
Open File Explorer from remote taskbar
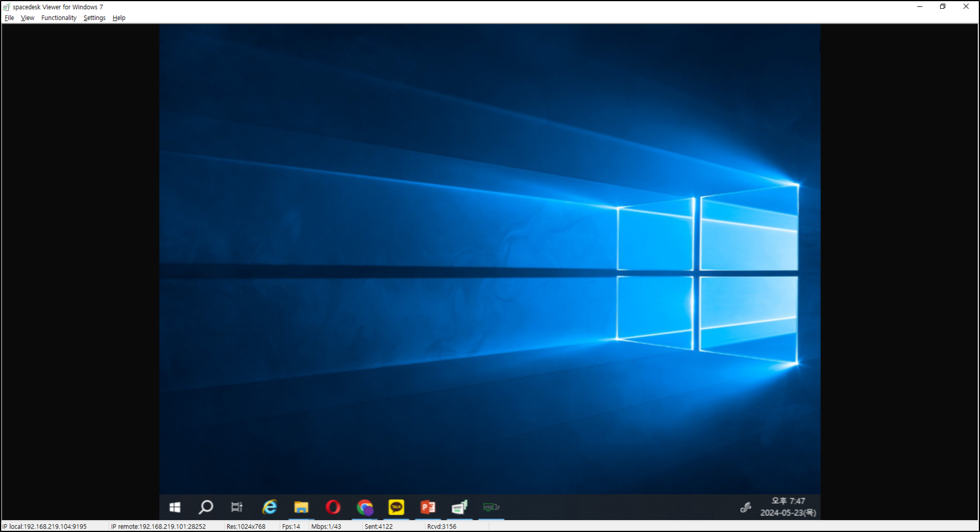(x=301, y=507)
